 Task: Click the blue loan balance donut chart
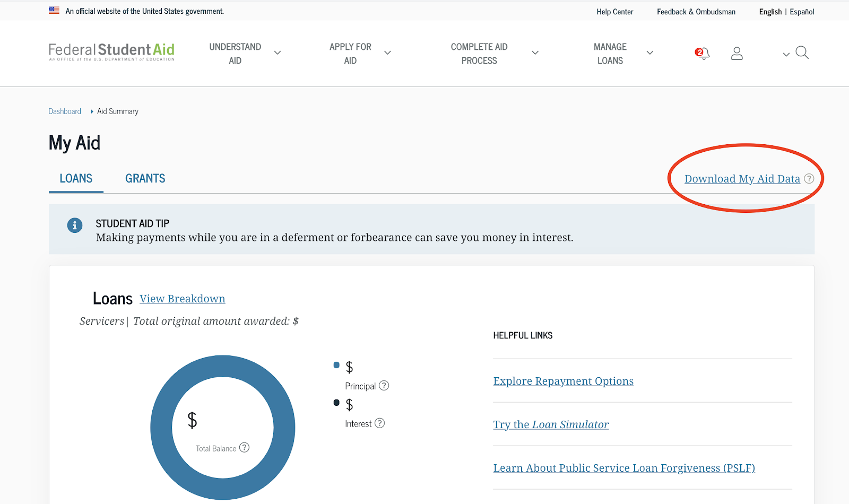pyautogui.click(x=161, y=428)
